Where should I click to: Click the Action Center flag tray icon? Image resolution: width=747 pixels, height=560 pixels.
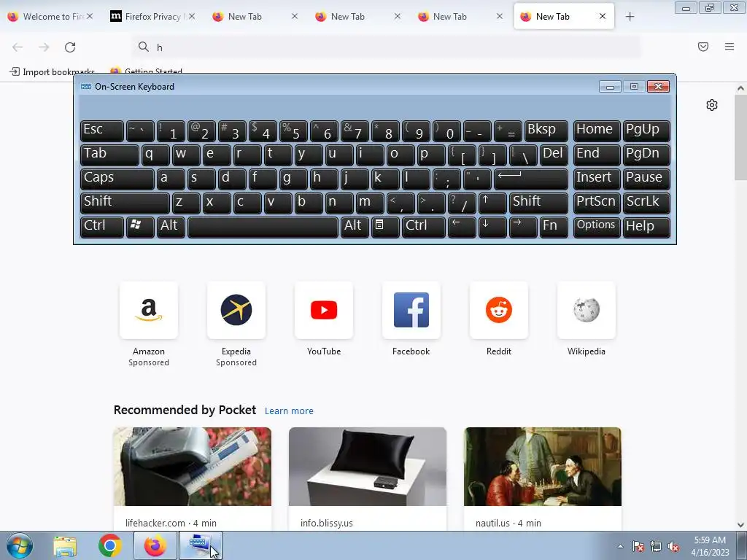(x=638, y=547)
